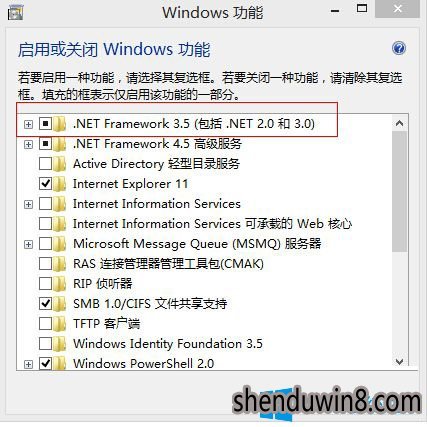Expand the .NET Framework 3.5 tree node
427x427 pixels.
tap(28, 124)
